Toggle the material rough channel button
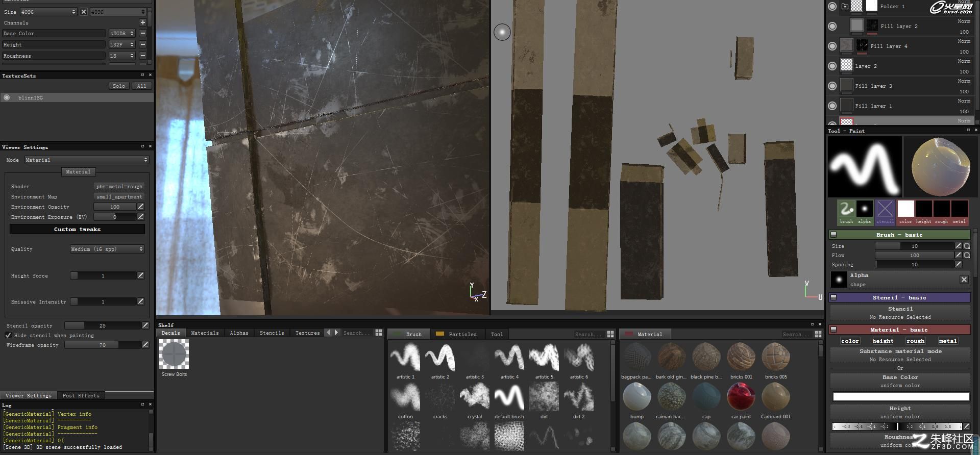Viewport: 980px width, 455px height. pos(916,341)
